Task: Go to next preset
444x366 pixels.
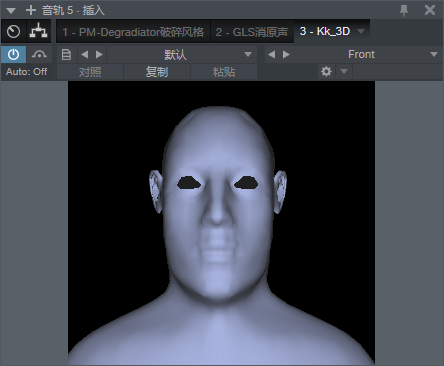Action: [x=99, y=54]
